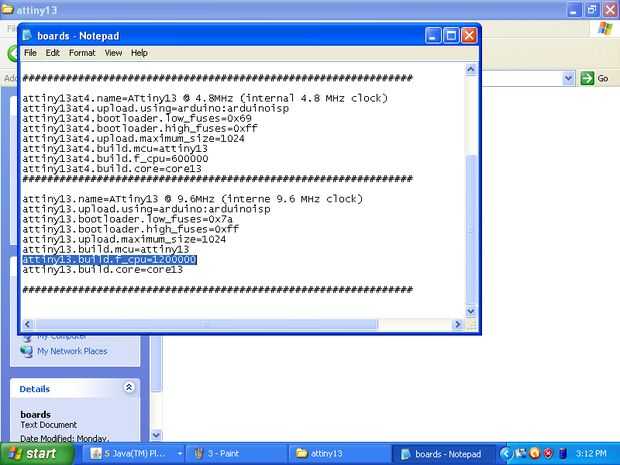
Task: Click the line attiny13.build.mcu=attiny13
Action: tap(106, 250)
